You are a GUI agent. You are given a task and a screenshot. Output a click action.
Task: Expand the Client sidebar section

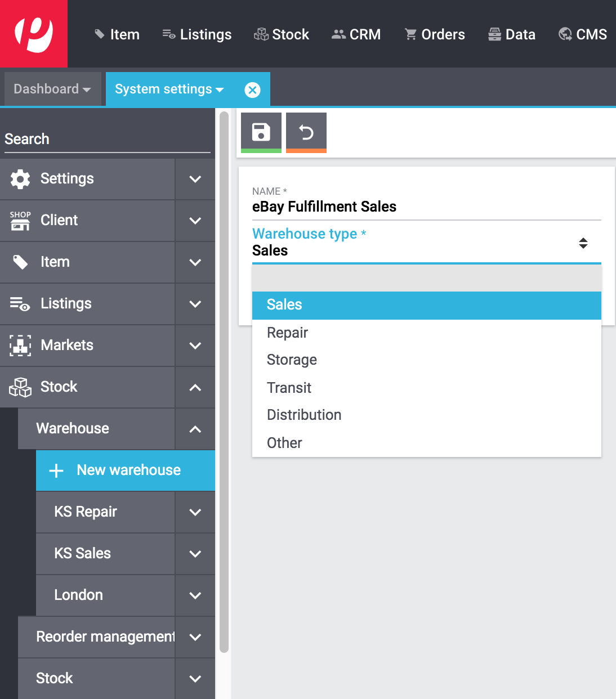[195, 221]
